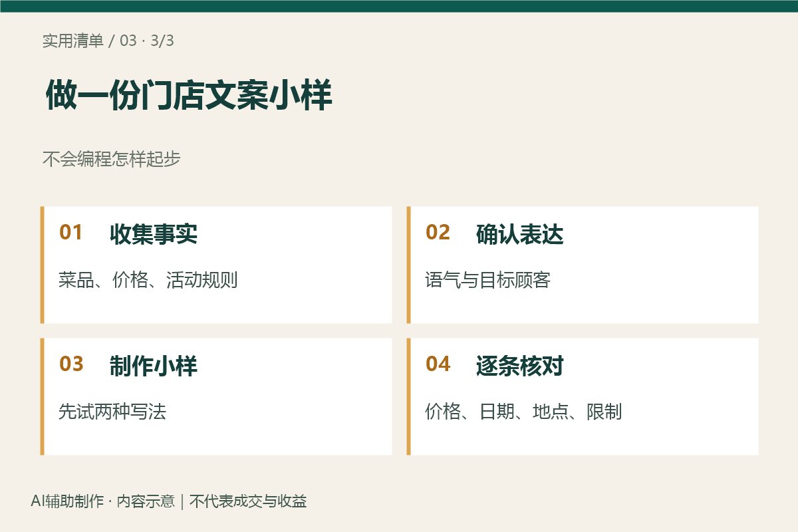This screenshot has height=532, width=798.
Task: Click the text 价格、日期、地点、限制
Action: click(524, 412)
